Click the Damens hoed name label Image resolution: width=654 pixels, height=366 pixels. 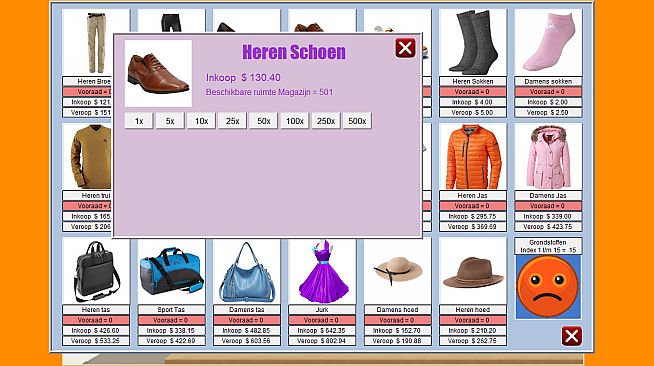397,310
